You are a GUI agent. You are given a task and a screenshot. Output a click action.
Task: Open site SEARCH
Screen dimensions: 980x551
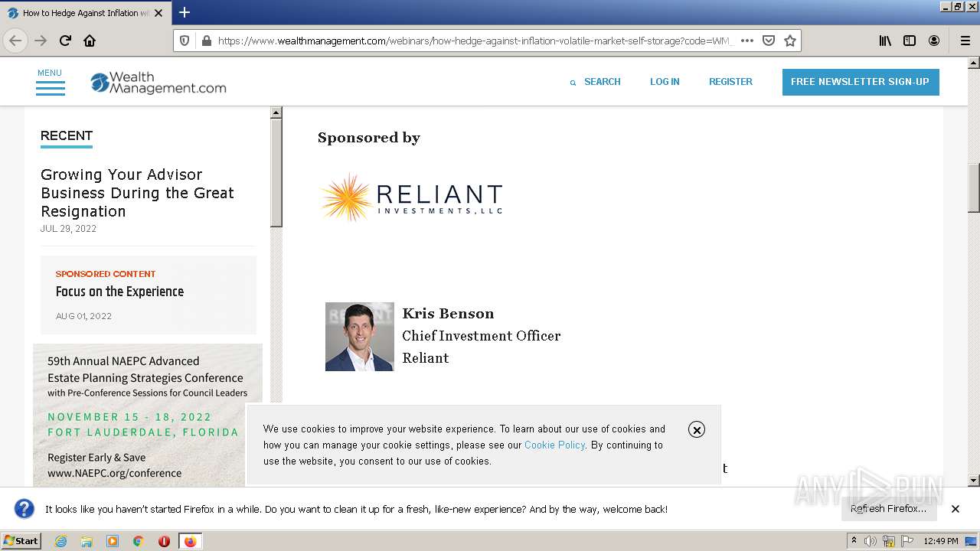pyautogui.click(x=595, y=82)
